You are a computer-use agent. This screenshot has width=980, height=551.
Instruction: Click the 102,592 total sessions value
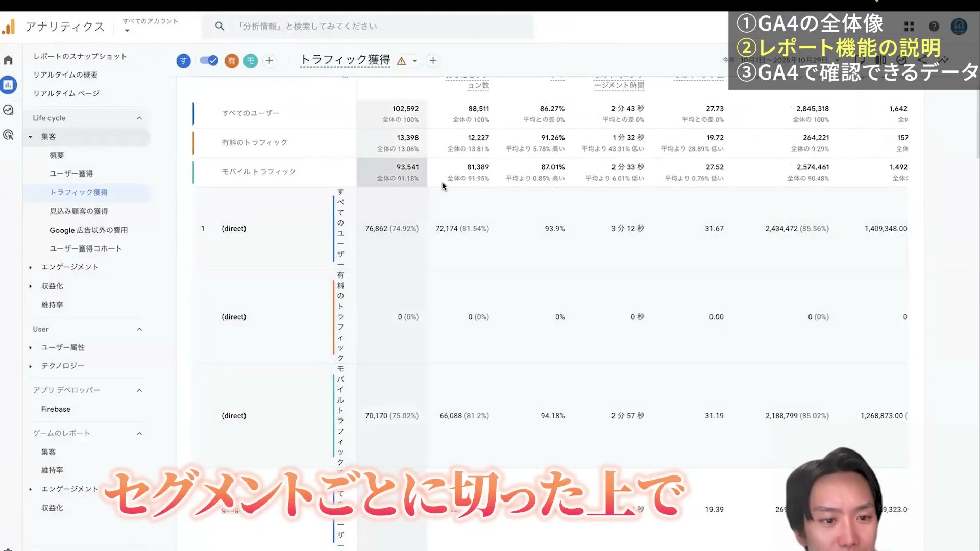(405, 109)
